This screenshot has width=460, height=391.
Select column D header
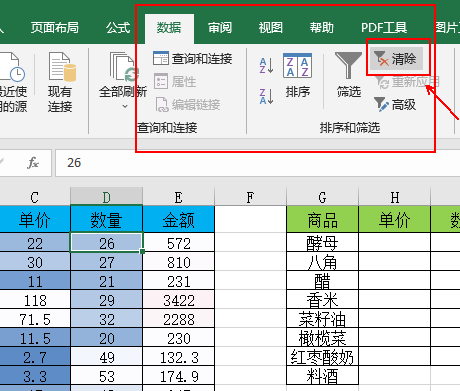[x=107, y=197]
